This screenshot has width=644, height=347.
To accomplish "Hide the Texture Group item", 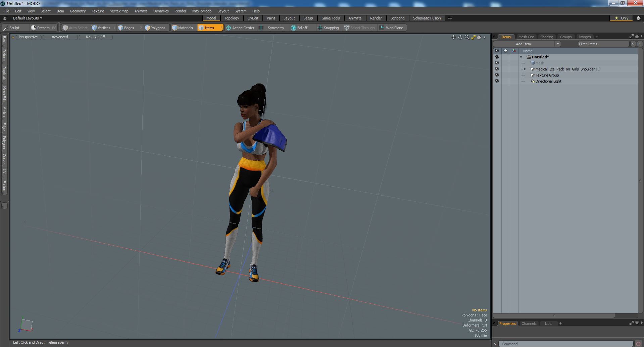I will point(497,75).
